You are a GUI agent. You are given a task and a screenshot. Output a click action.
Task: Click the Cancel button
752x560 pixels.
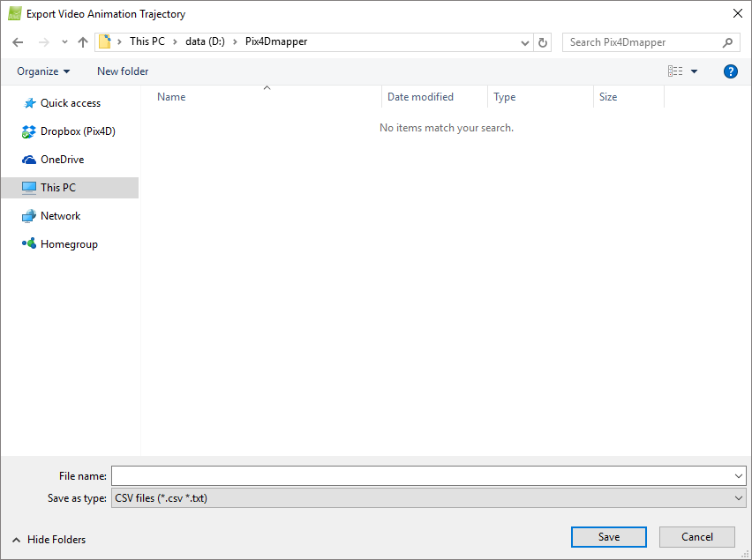point(697,537)
